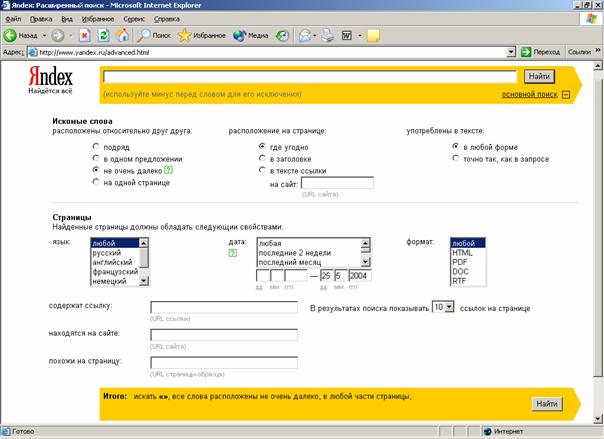Choose 'DOC' in the format list
The width and height of the screenshot is (604, 439).
[468, 271]
